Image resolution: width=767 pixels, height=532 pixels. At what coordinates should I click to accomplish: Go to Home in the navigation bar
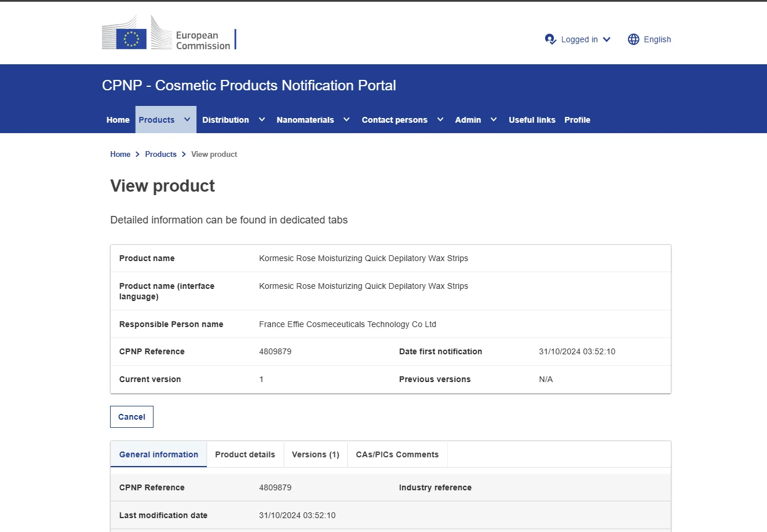(118, 120)
